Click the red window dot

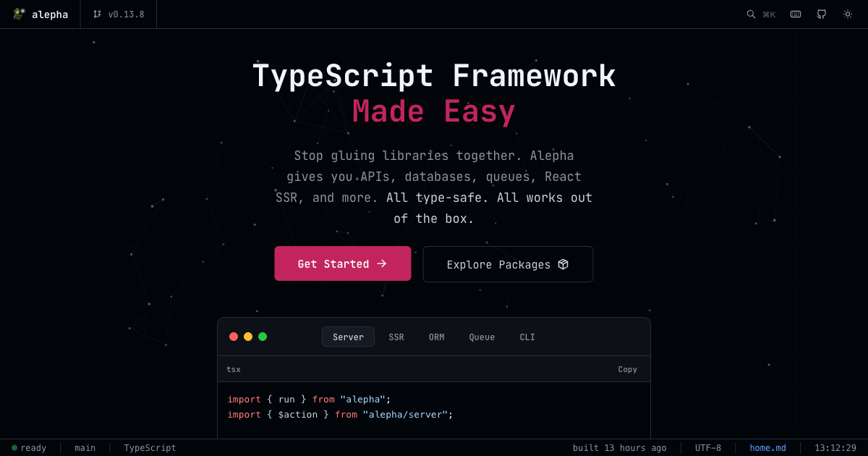click(x=234, y=337)
